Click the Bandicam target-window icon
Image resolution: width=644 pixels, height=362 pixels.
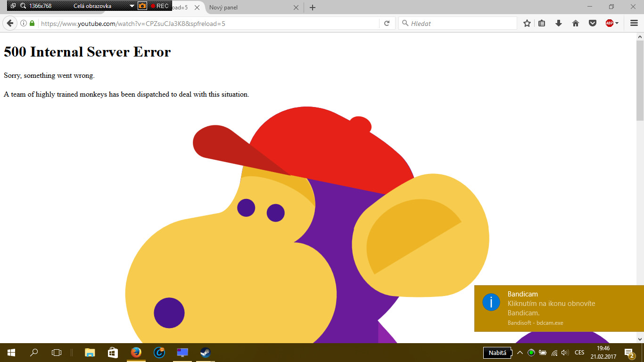13,6
